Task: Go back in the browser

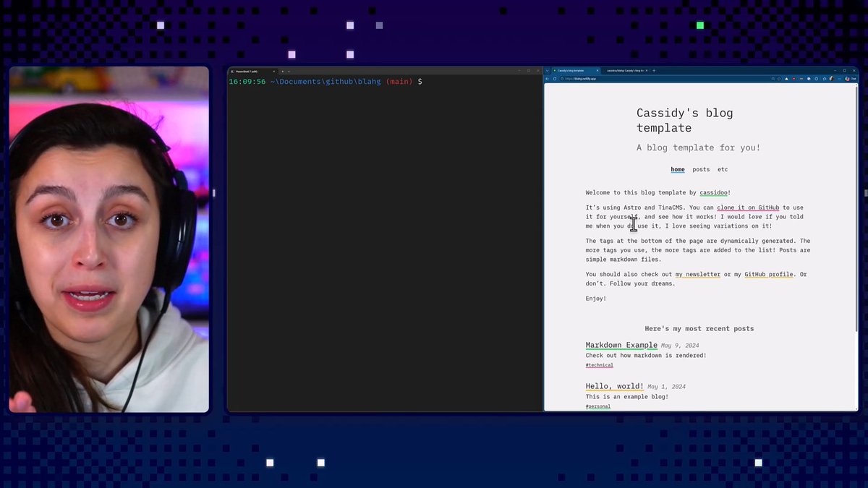Action: tap(548, 78)
